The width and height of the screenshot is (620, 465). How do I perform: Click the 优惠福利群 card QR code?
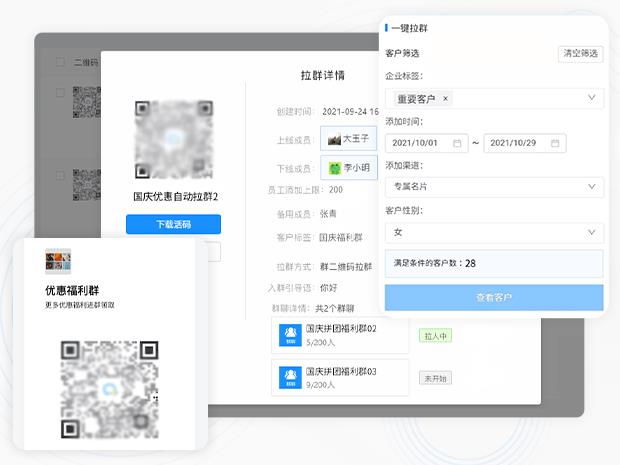[110, 389]
